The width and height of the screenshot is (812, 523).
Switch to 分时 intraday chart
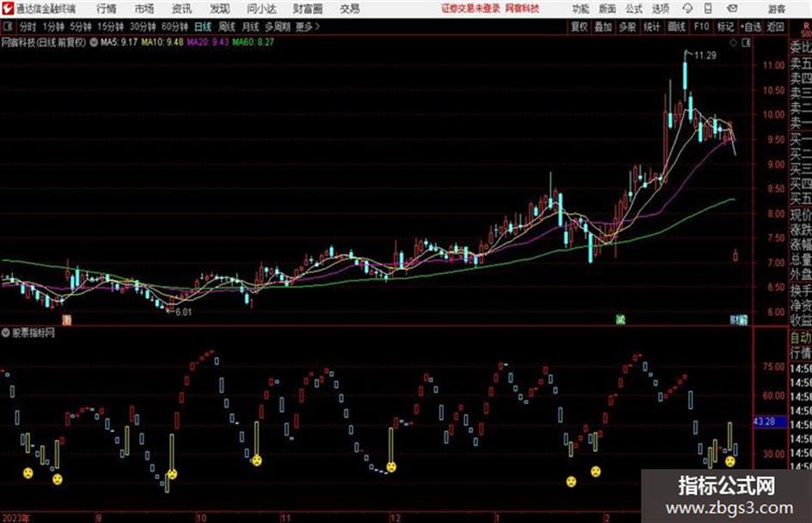[x=27, y=27]
